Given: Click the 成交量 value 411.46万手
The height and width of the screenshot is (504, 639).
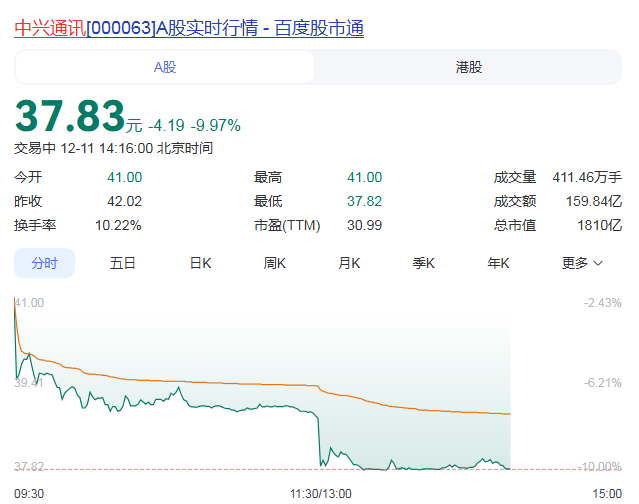Looking at the screenshot, I should [x=587, y=177].
